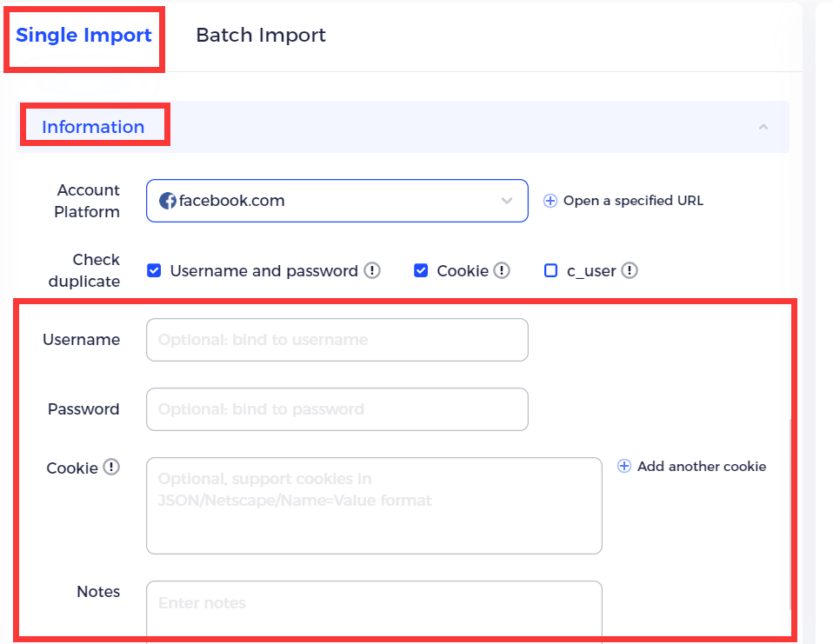The width and height of the screenshot is (833, 644).
Task: Collapse the Information section chevron
Action: 763,127
